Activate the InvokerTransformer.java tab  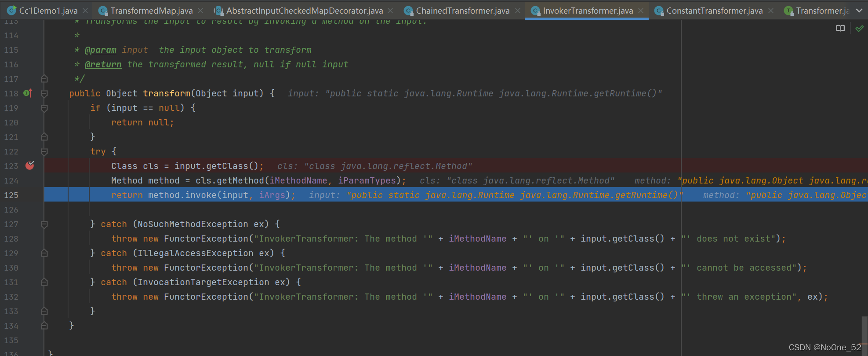(x=588, y=10)
